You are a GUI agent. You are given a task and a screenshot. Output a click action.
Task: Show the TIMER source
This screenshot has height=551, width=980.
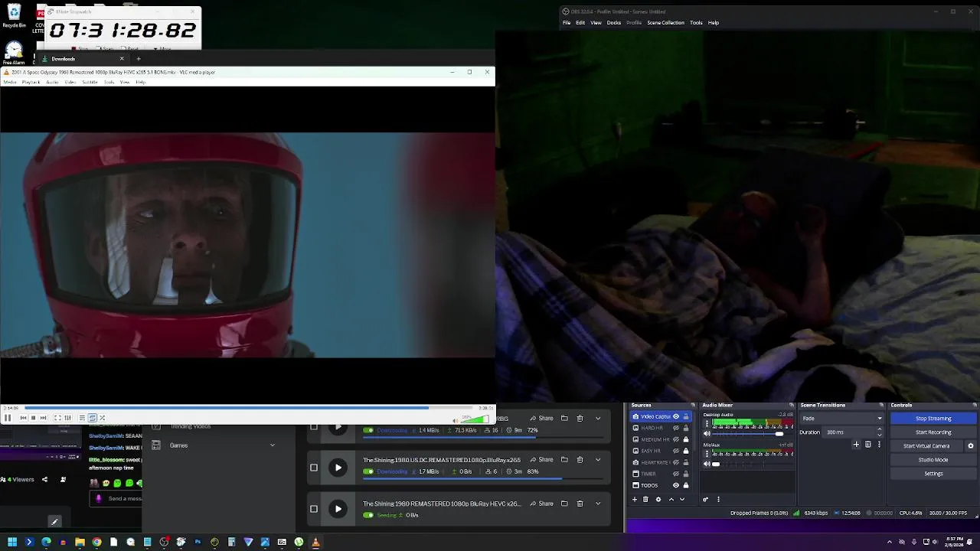pyautogui.click(x=676, y=474)
